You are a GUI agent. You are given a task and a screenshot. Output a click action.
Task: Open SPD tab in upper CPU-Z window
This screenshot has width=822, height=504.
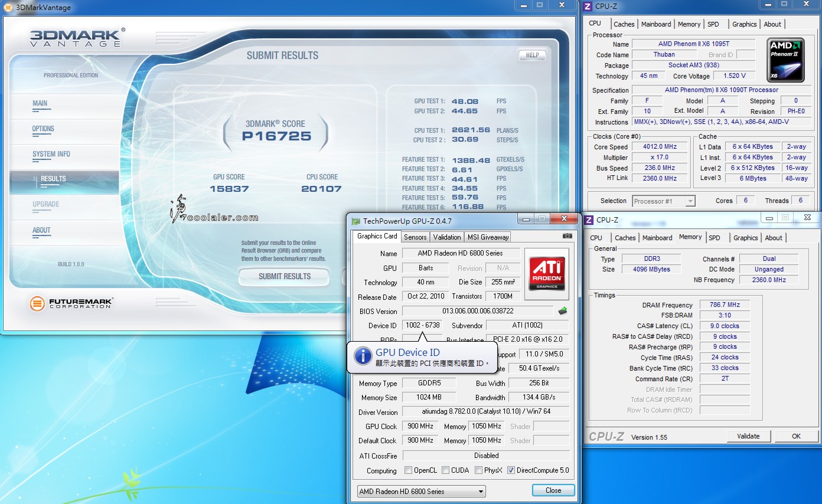pyautogui.click(x=713, y=24)
